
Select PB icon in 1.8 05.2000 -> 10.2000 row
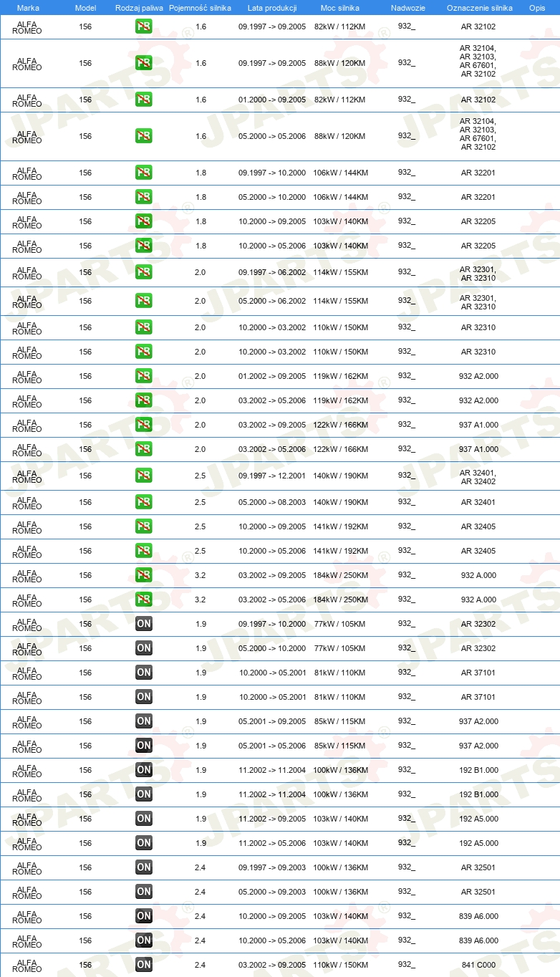(144, 197)
